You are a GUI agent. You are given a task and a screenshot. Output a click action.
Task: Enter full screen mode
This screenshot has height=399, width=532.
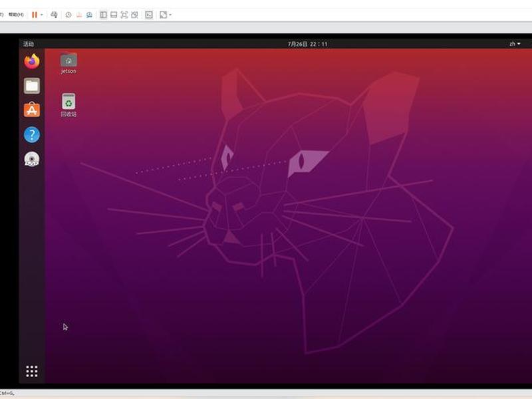124,15
